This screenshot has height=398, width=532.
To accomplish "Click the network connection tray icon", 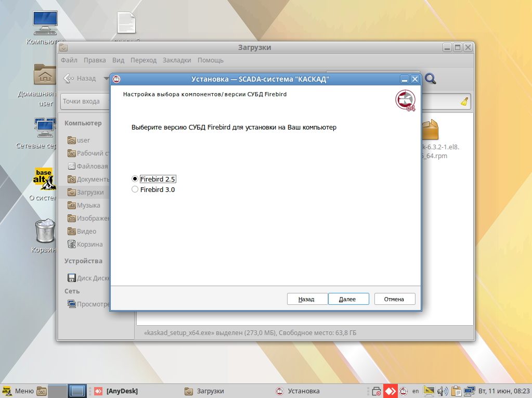I will [x=470, y=391].
